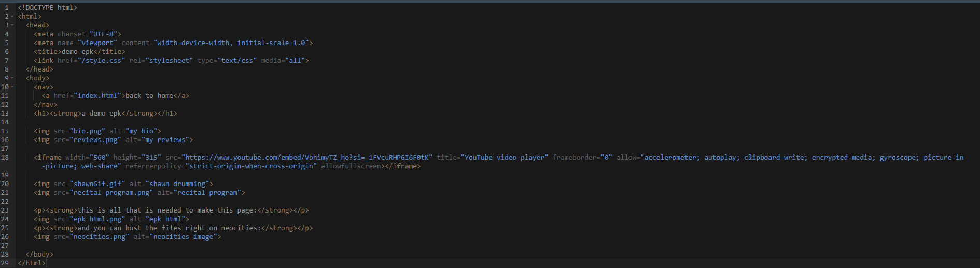Click the "bio.png" image source
Viewport: 980px width, 268px height.
[x=87, y=131]
